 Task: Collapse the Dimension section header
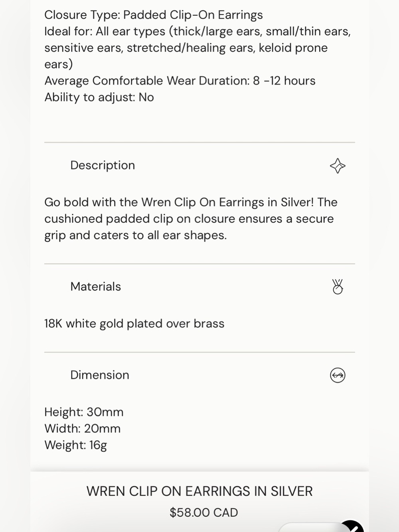tap(199, 375)
